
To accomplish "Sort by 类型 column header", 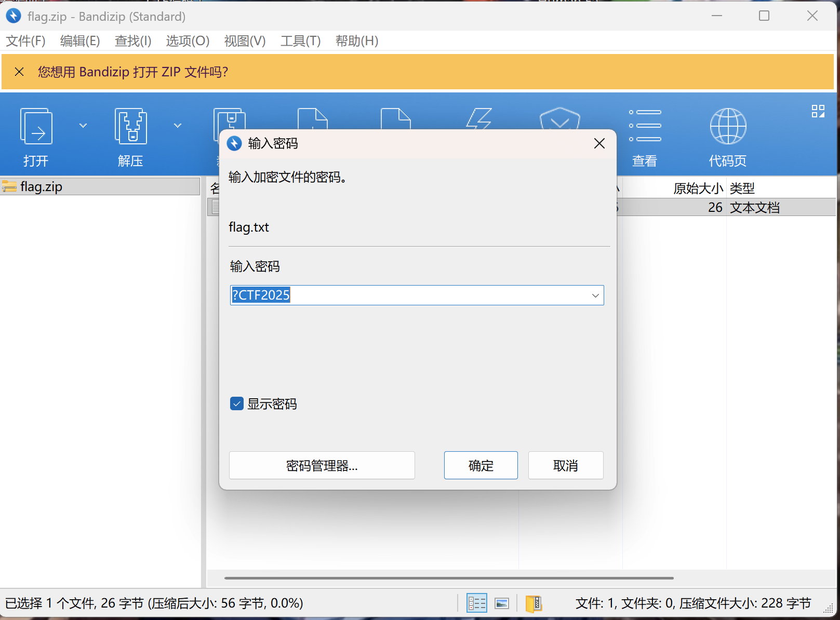I will [742, 188].
